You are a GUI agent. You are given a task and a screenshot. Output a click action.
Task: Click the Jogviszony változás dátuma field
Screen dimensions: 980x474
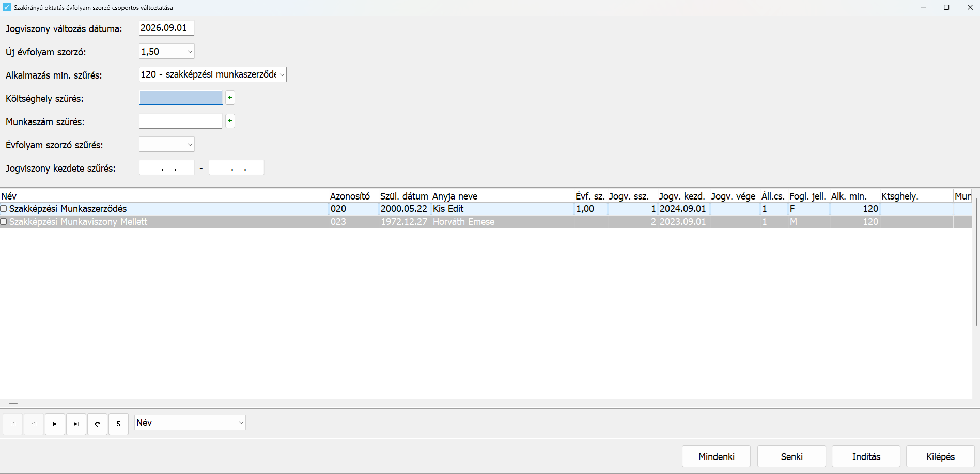click(166, 28)
